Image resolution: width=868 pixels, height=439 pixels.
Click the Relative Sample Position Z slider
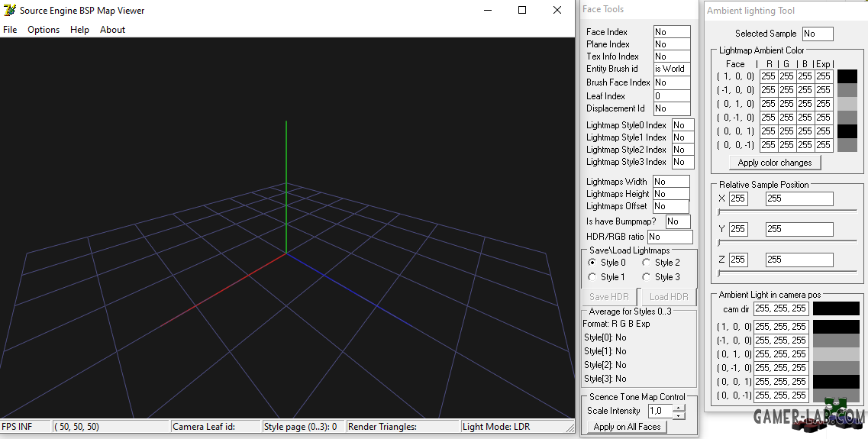point(787,273)
